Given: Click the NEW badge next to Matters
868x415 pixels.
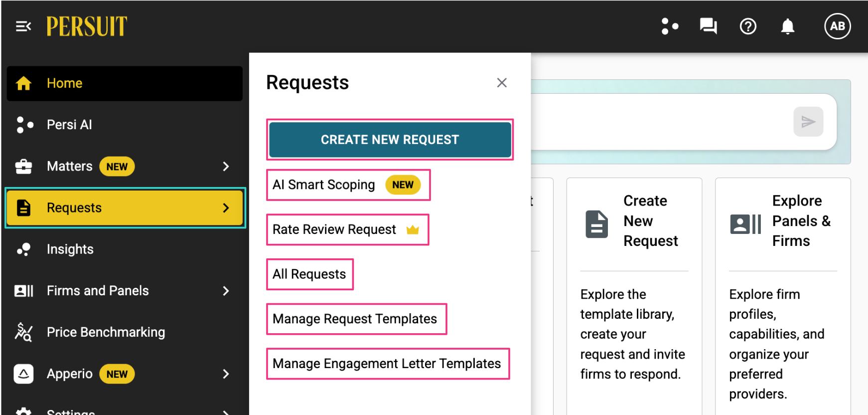Looking at the screenshot, I should click(117, 167).
